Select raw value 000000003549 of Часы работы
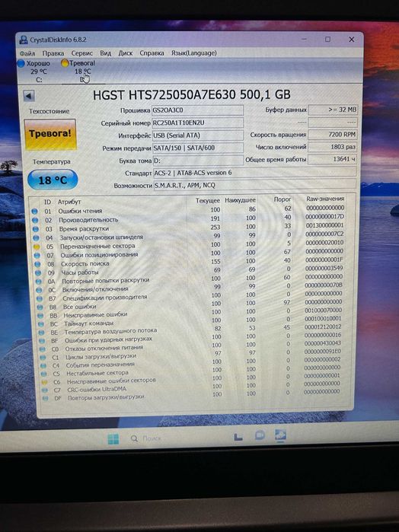This screenshot has width=399, height=532. 324,268
